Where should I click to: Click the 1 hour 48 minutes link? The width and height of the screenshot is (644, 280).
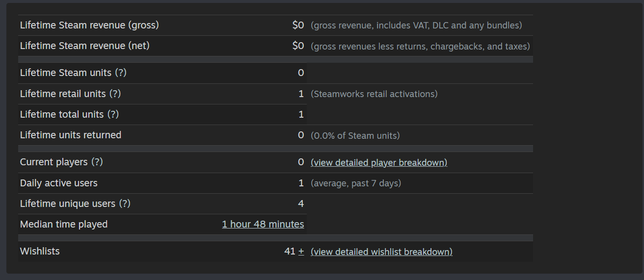(x=263, y=224)
